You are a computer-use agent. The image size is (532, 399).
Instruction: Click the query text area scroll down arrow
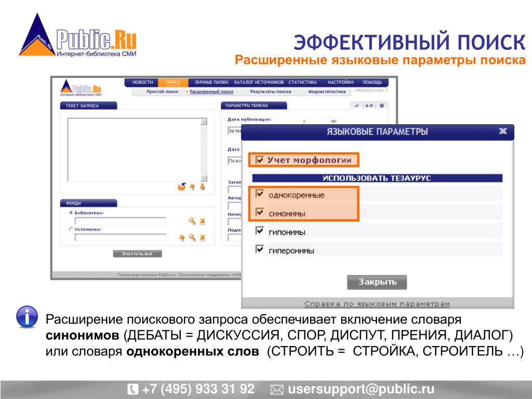click(204, 178)
